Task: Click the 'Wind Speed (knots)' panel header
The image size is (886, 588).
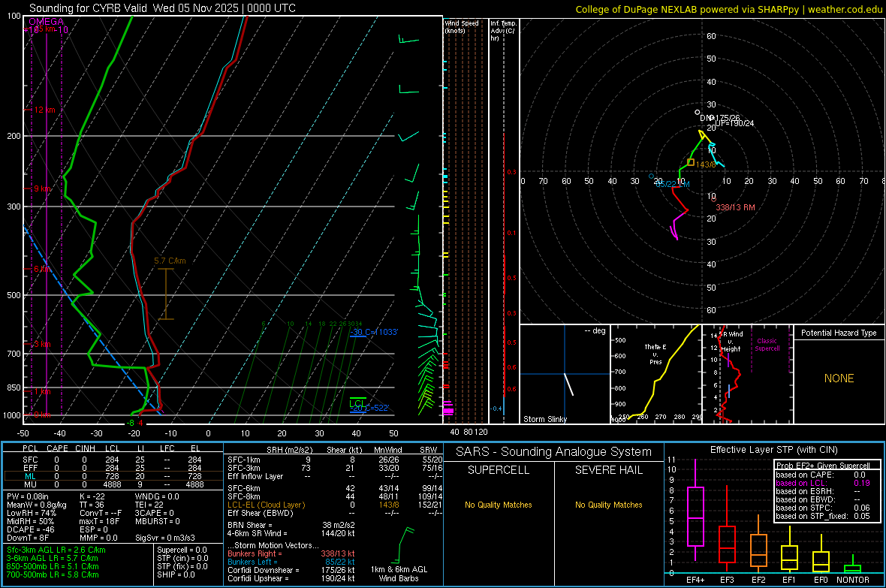Action: 462,26
